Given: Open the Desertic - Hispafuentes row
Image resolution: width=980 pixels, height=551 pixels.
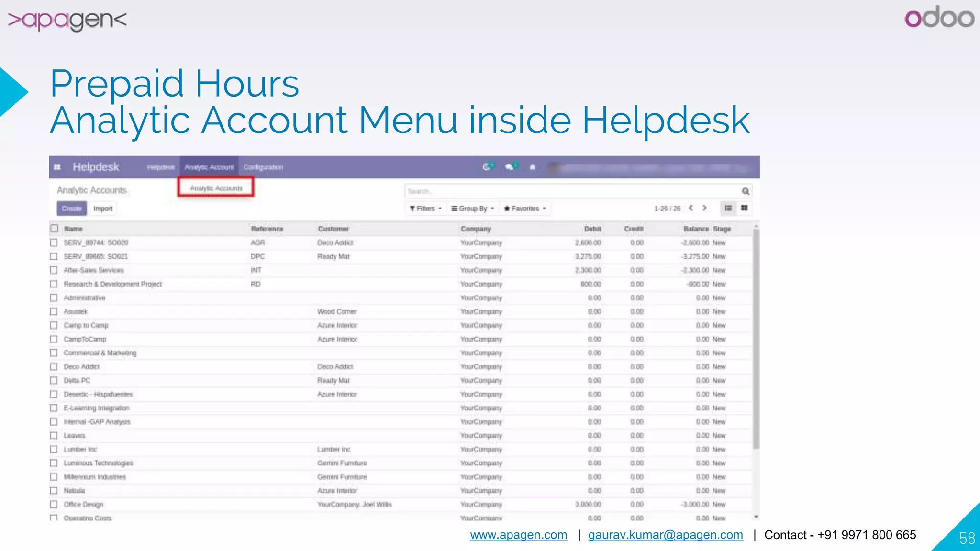Looking at the screenshot, I should click(402, 394).
